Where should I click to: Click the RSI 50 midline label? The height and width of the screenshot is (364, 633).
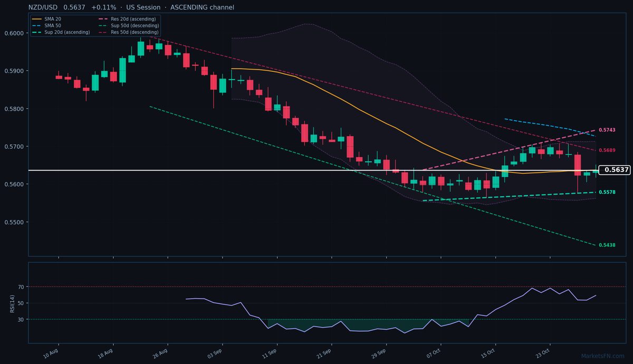22,303
